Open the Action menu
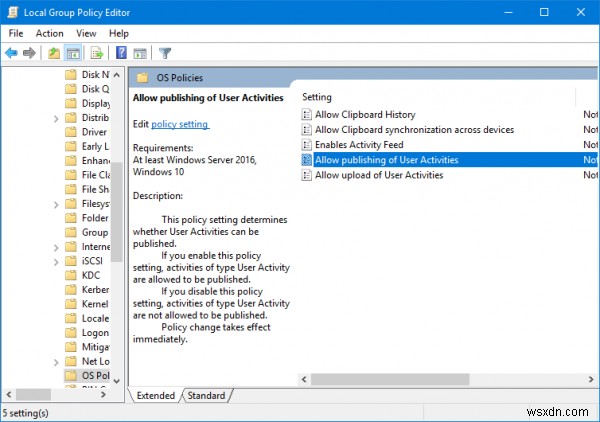The height and width of the screenshot is (422, 600). click(x=49, y=34)
